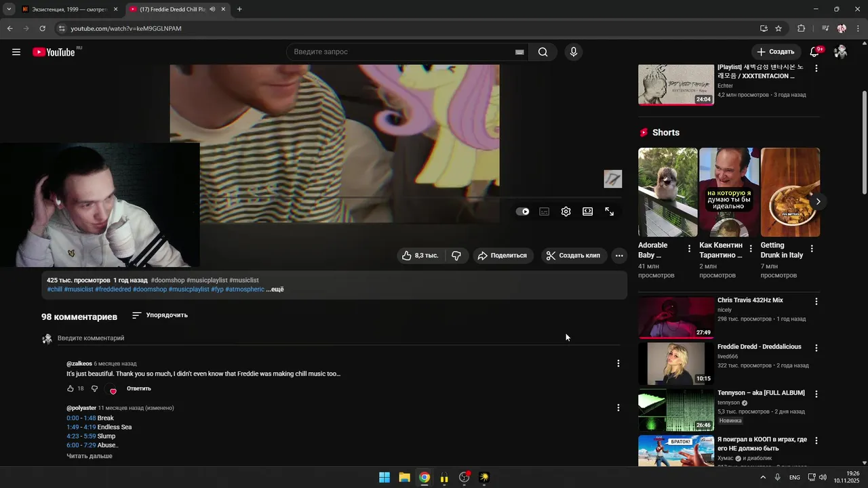Open options menu for @polyaster comment
868x488 pixels.
click(x=618, y=407)
